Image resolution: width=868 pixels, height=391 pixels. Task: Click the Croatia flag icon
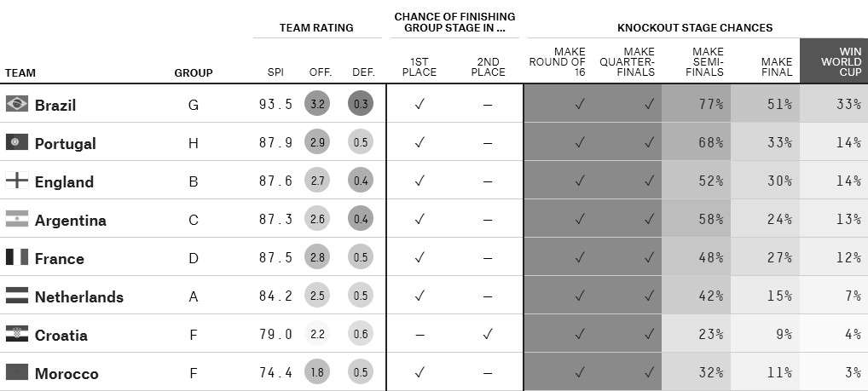coord(17,334)
